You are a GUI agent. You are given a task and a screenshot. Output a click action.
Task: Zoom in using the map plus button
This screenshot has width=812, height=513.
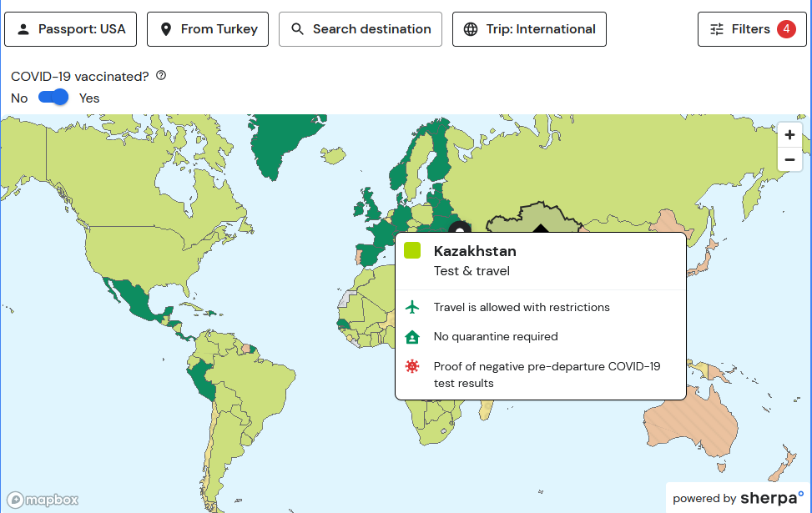click(x=789, y=133)
